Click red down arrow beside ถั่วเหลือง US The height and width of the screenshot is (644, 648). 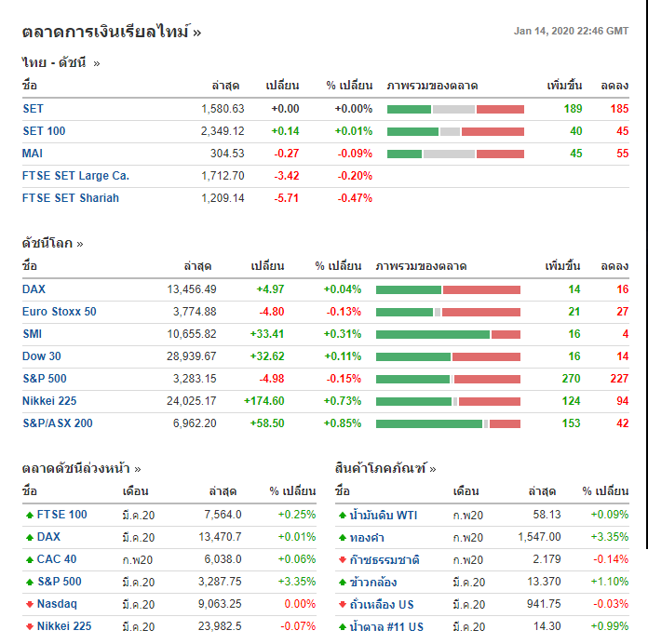(342, 604)
